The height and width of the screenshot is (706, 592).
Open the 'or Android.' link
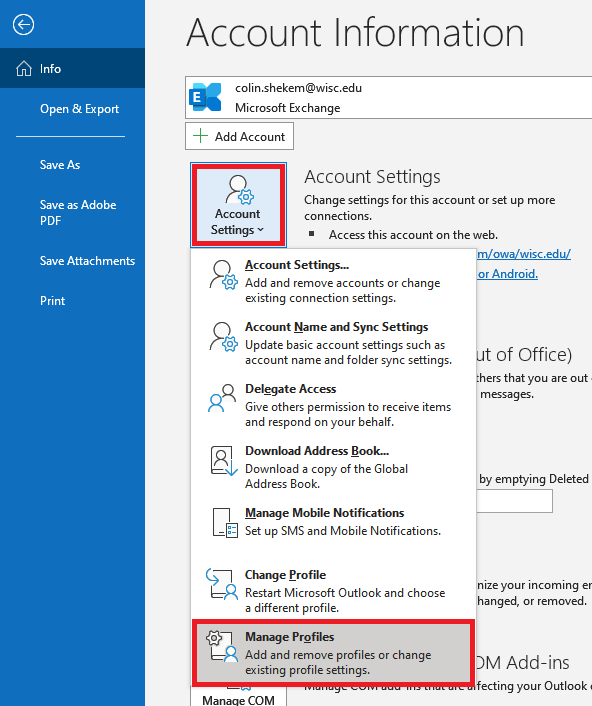pyautogui.click(x=507, y=274)
